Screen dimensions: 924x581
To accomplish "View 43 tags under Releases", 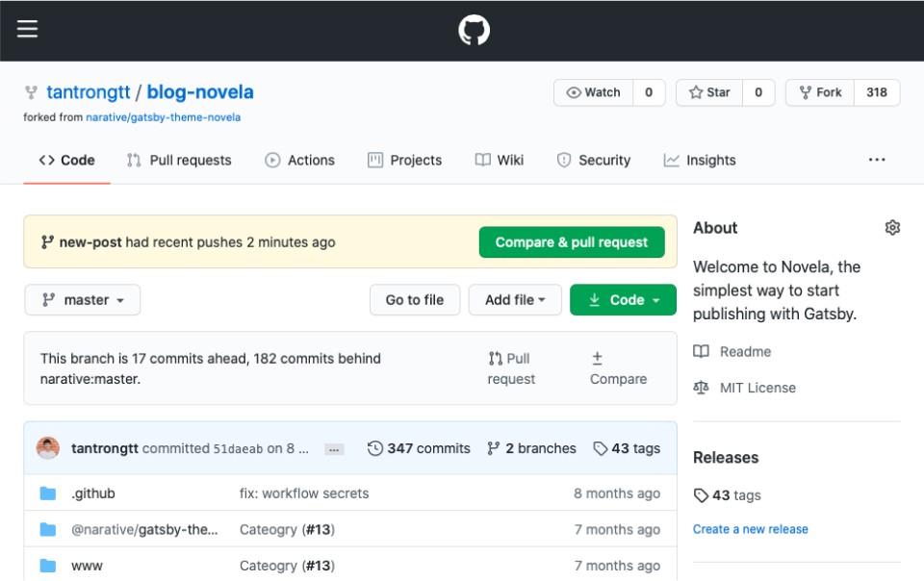I will 728,495.
